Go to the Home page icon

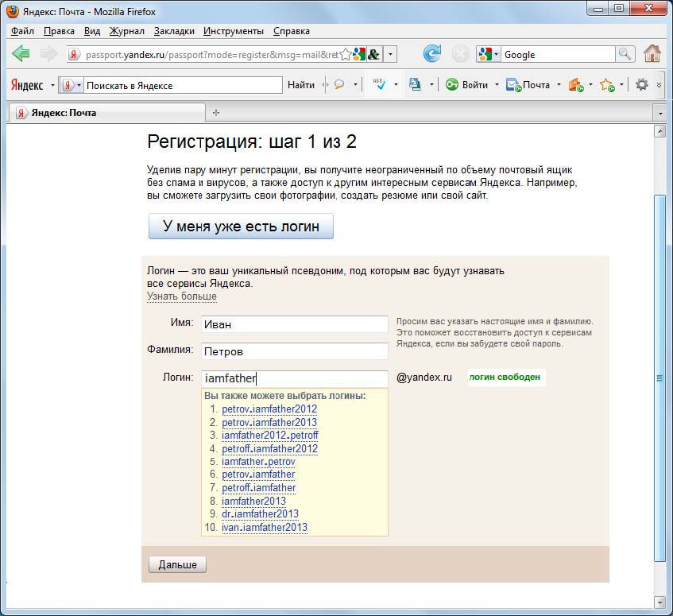[x=652, y=54]
